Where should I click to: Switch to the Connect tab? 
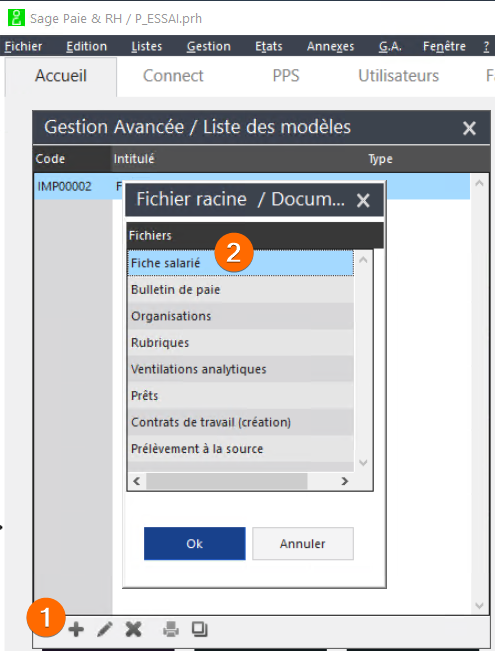(173, 76)
